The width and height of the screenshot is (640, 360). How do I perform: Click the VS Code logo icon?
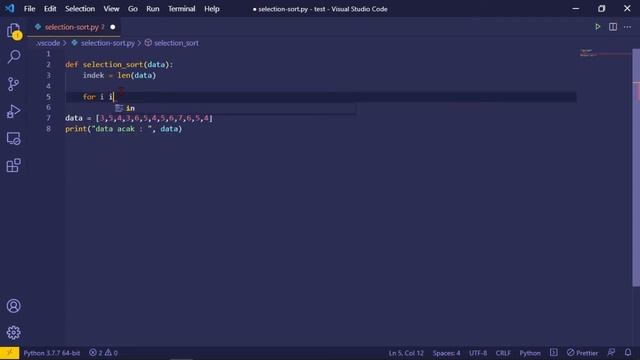[10, 9]
